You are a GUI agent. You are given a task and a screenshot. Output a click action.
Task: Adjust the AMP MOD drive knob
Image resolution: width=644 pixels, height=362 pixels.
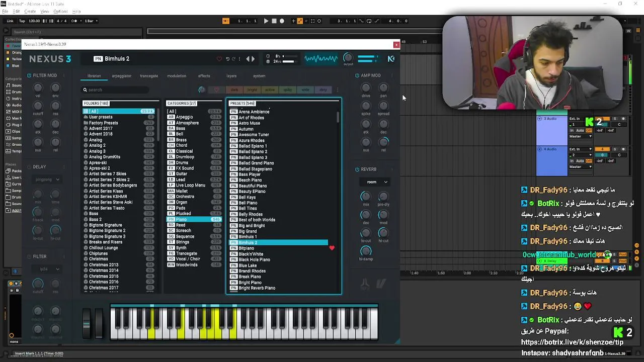coord(366,87)
